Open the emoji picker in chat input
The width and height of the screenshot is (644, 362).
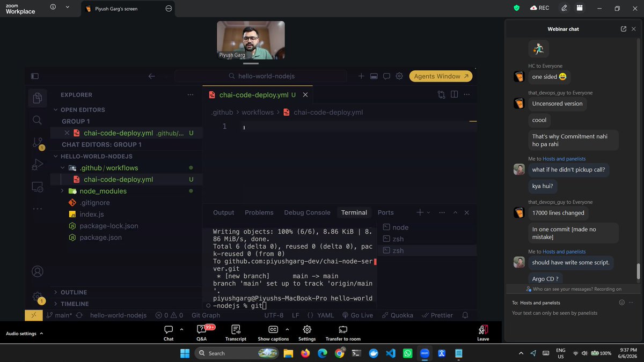click(x=622, y=302)
